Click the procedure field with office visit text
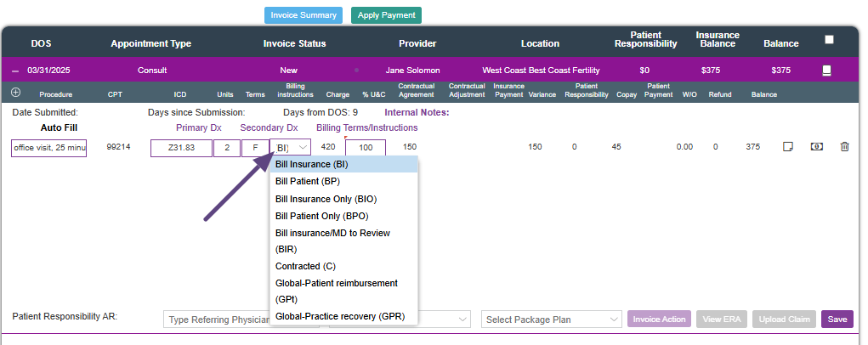 tap(48, 148)
